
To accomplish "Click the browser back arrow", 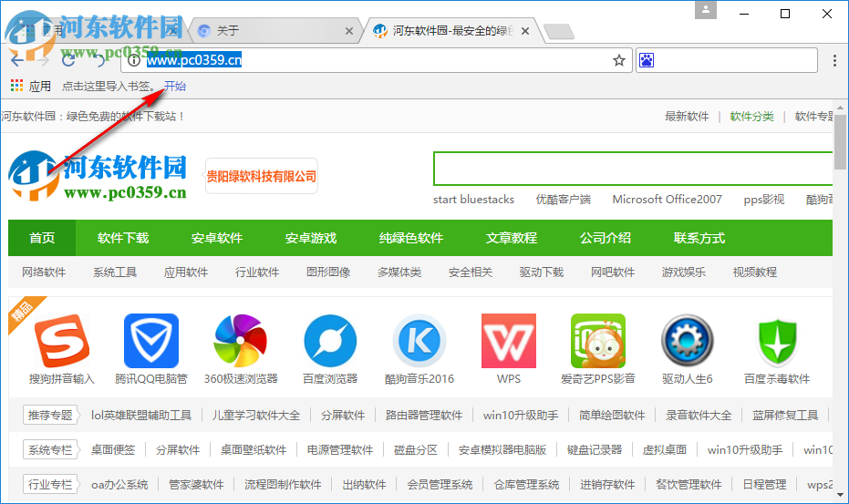I will click(17, 60).
